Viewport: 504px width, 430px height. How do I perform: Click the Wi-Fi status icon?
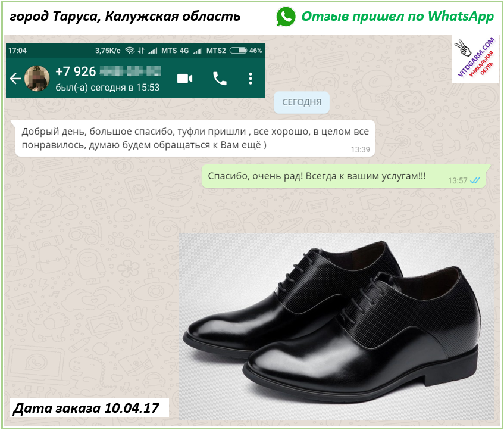click(x=130, y=51)
